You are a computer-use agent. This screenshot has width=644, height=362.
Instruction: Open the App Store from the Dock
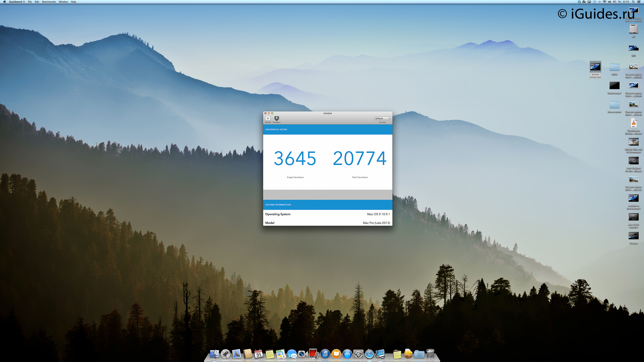pos(347,354)
